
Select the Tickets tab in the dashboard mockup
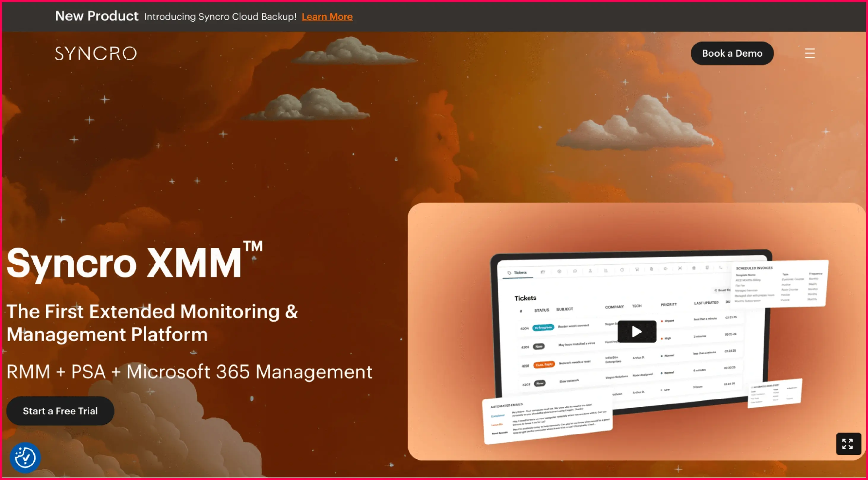point(520,273)
